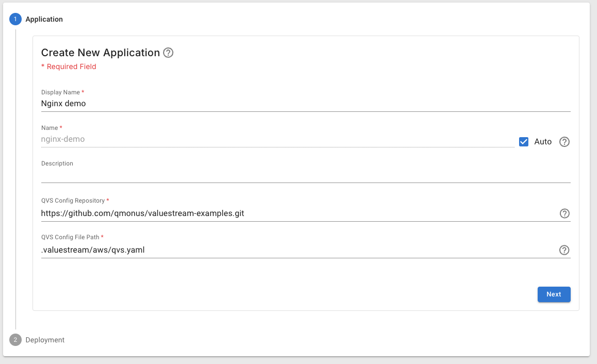Viewport: 597px width, 364px height.
Task: Show help for QVS Config File Path
Action: (564, 250)
